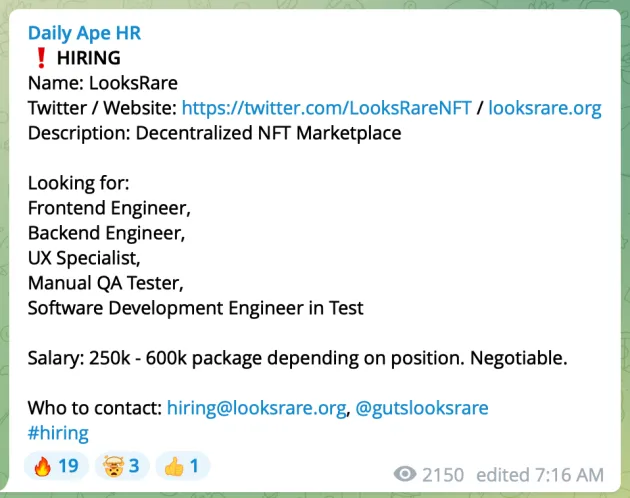The height and width of the screenshot is (498, 630).
Task: Open the twitter.com/LooksRareNFT link
Action: tap(326, 108)
